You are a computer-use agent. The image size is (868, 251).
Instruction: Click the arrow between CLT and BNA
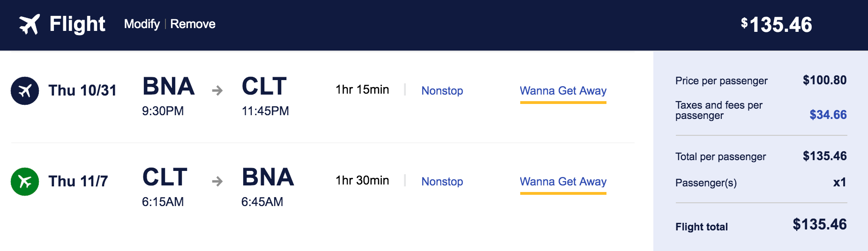[217, 181]
